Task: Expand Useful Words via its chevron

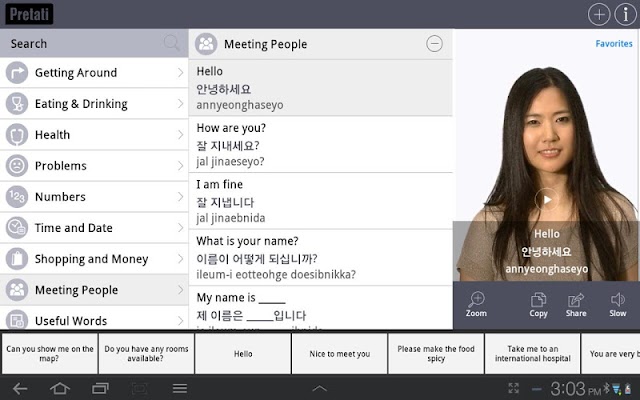Action: [180, 321]
